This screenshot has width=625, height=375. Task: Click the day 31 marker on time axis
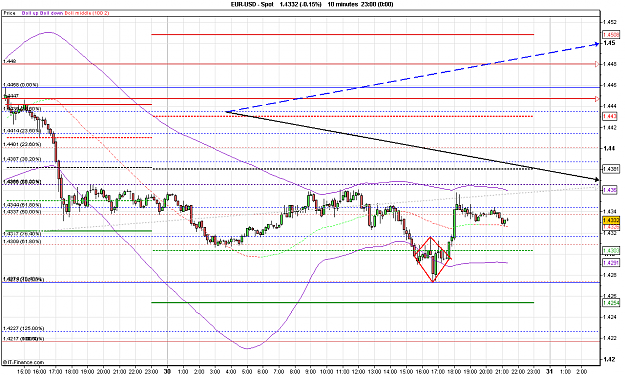click(550, 371)
